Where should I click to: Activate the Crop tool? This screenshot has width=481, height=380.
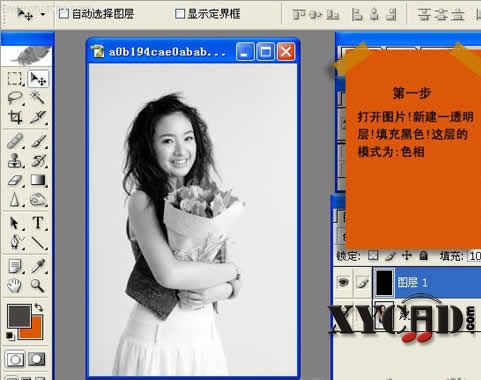[x=15, y=117]
